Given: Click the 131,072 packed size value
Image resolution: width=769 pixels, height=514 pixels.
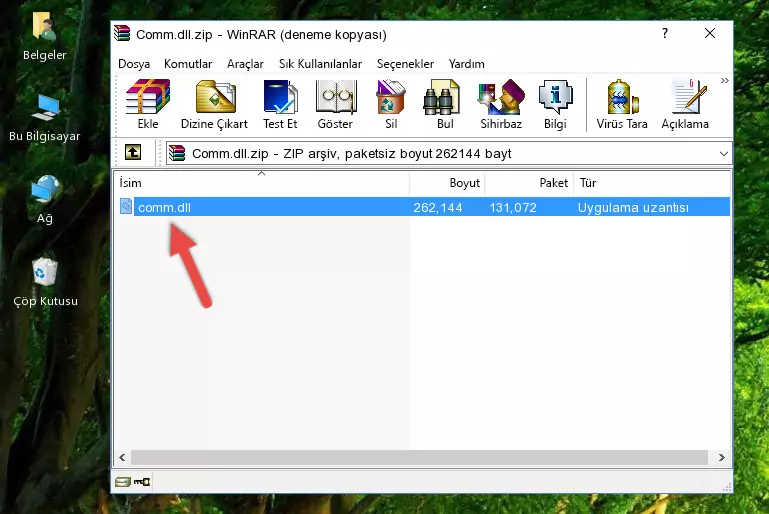Looking at the screenshot, I should pos(513,207).
